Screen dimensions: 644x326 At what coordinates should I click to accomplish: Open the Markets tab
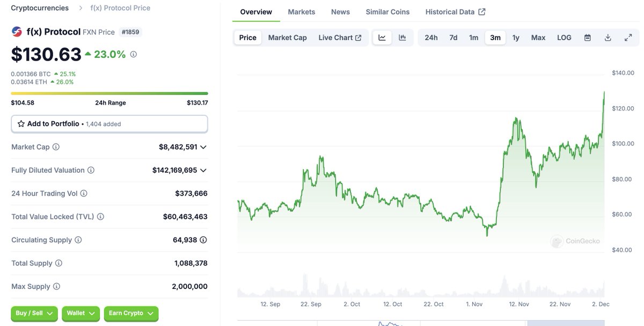coord(302,12)
